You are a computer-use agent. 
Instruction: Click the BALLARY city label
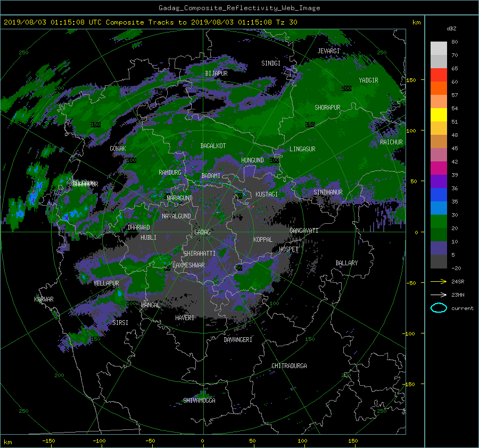(x=346, y=263)
